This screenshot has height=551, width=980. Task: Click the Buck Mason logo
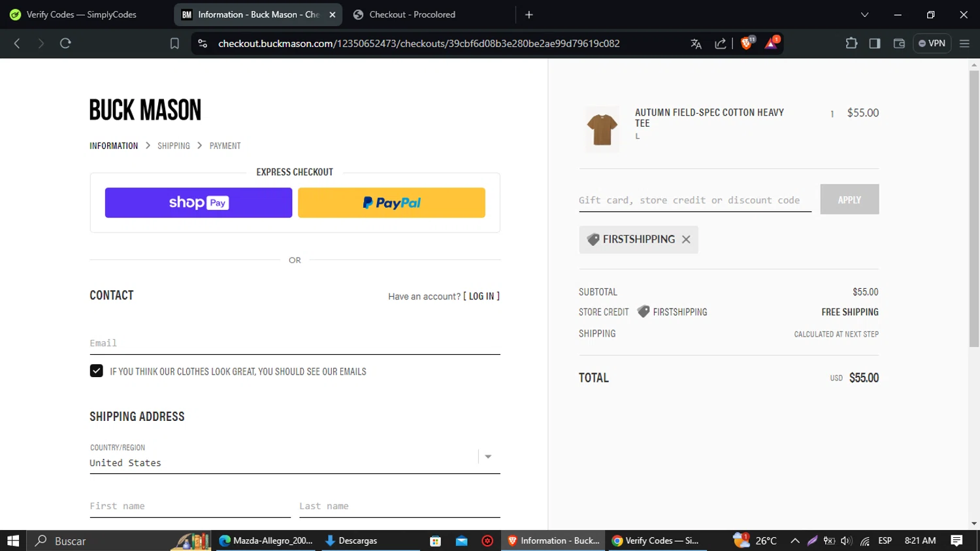145,110
